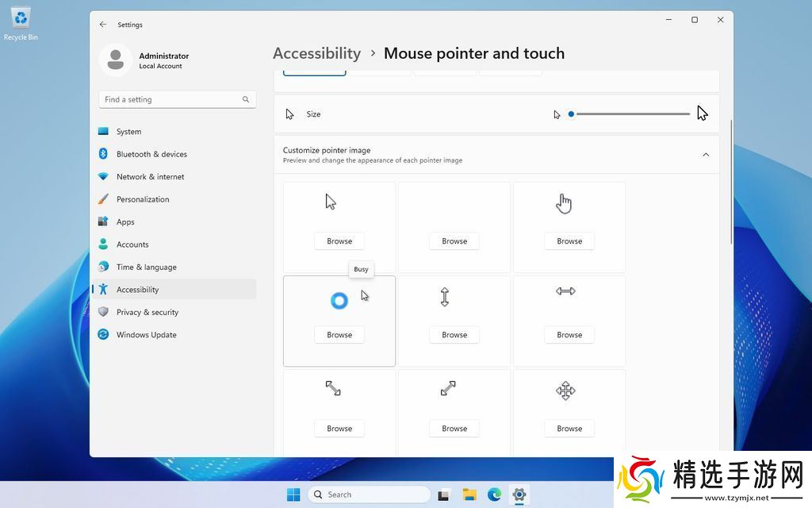
Task: Click Browse under the Busy pointer
Action: [x=339, y=335]
